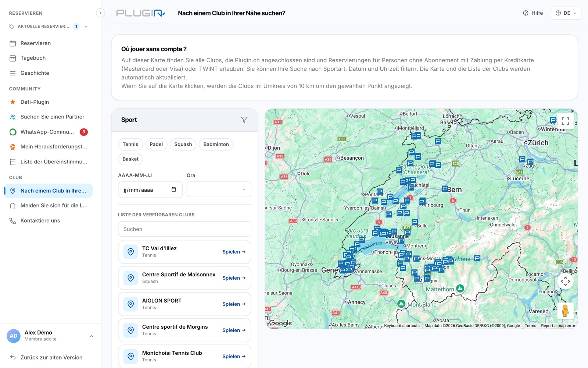
Task: Toggle the Badminton sport filter
Action: [x=216, y=144]
